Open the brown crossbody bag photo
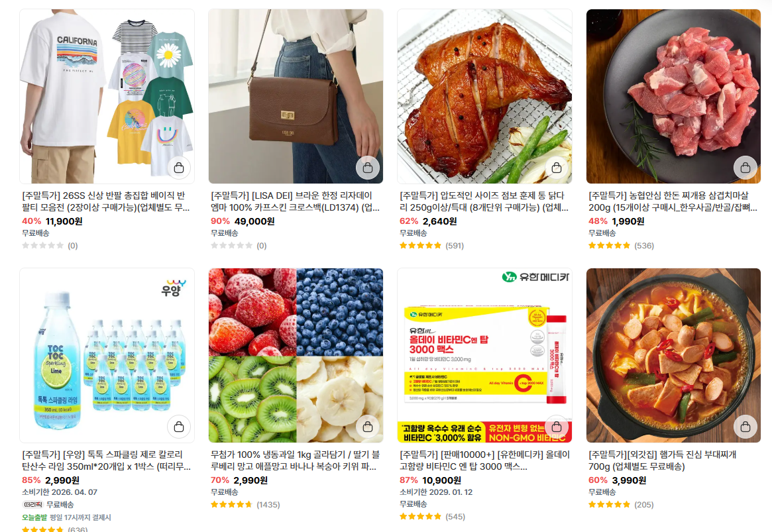This screenshot has width=772, height=532. click(296, 97)
